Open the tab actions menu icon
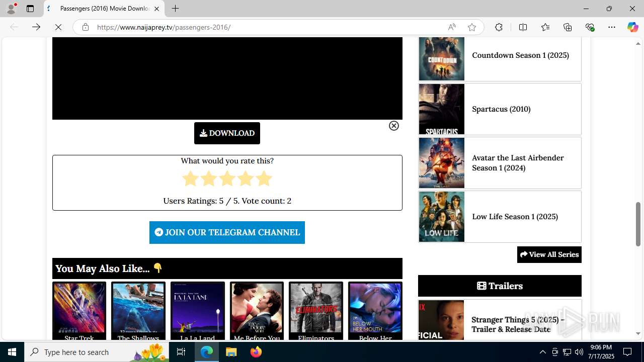The width and height of the screenshot is (644, 362). (x=30, y=9)
